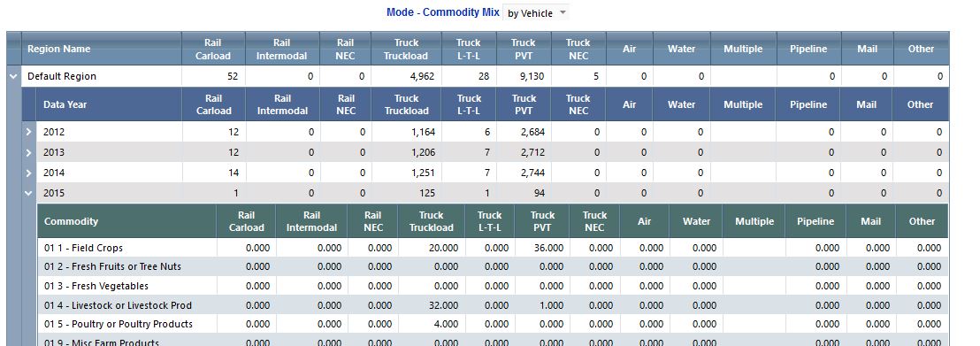Image resolution: width=980 pixels, height=346 pixels.
Task: Open the "by Vehicle" dropdown
Action: [x=536, y=13]
